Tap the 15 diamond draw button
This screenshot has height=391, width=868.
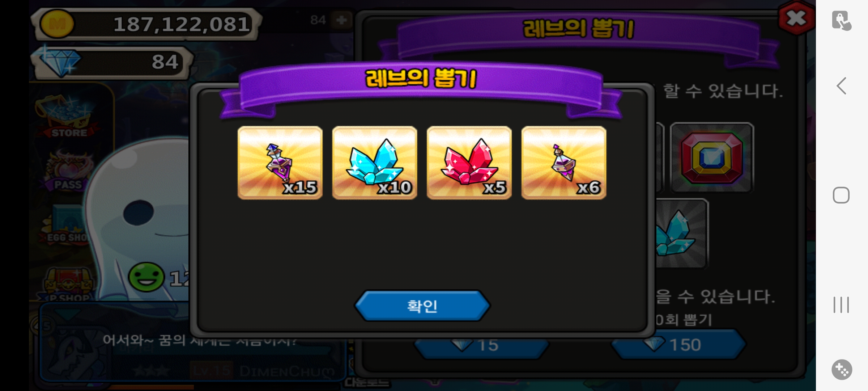click(481, 346)
